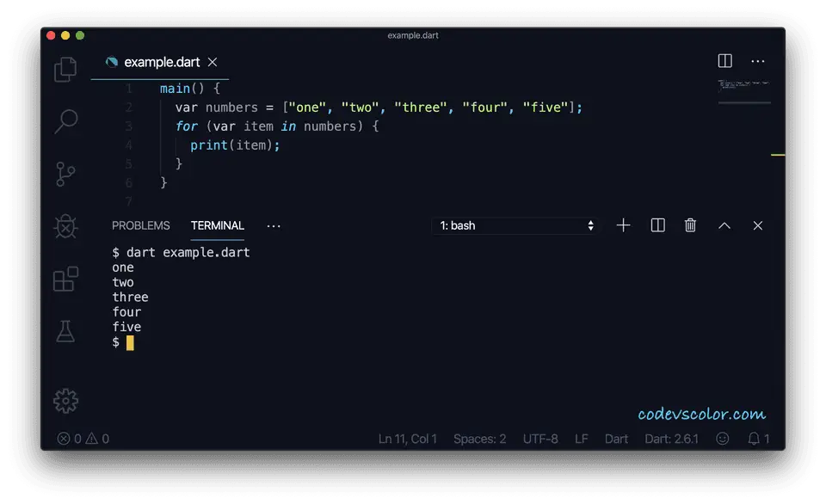Image resolution: width=826 pixels, height=504 pixels.
Task: Click 'print(item);' on line 4
Action: point(235,145)
